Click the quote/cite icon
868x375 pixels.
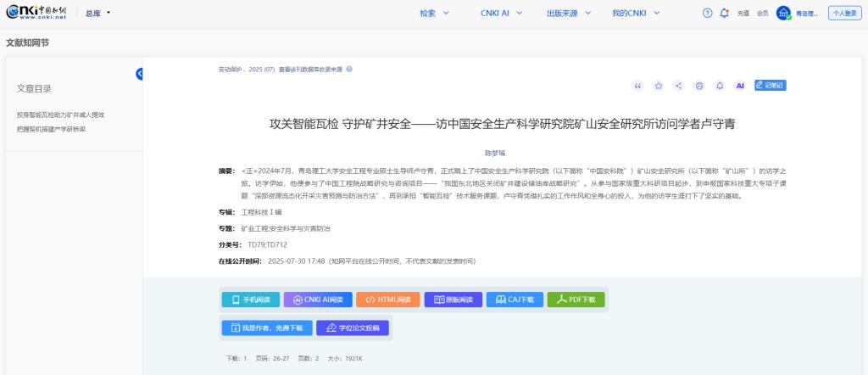click(x=638, y=86)
